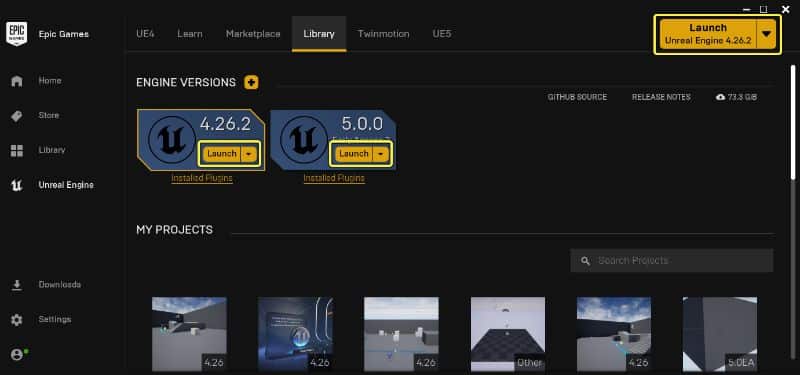Click the user profile avatar icon
This screenshot has height=375, width=800.
click(x=17, y=355)
